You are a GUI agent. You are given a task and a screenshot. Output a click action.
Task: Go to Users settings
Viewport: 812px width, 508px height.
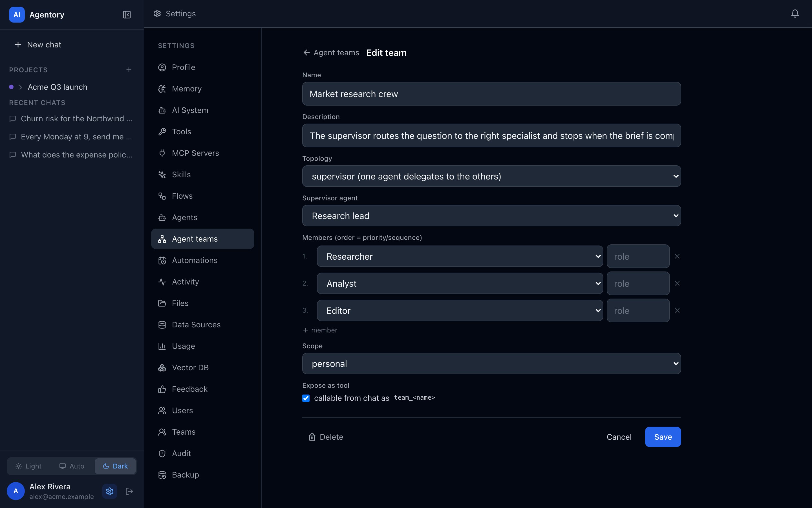[202, 411]
